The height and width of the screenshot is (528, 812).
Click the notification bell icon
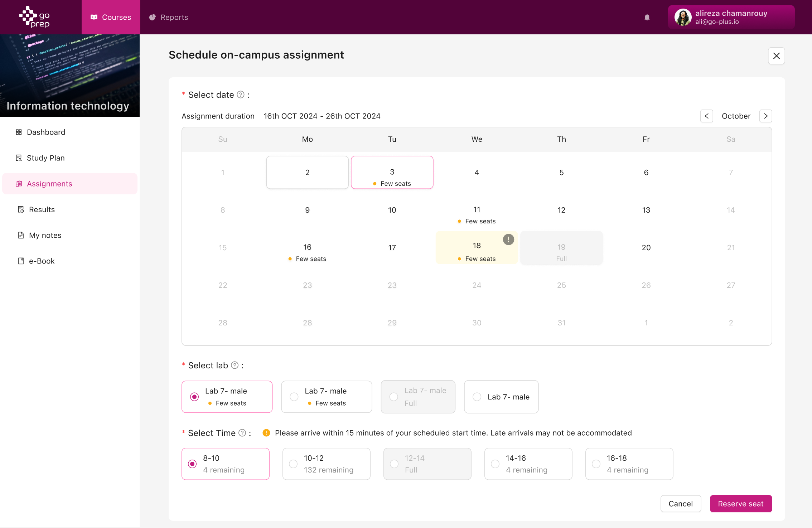(x=647, y=17)
